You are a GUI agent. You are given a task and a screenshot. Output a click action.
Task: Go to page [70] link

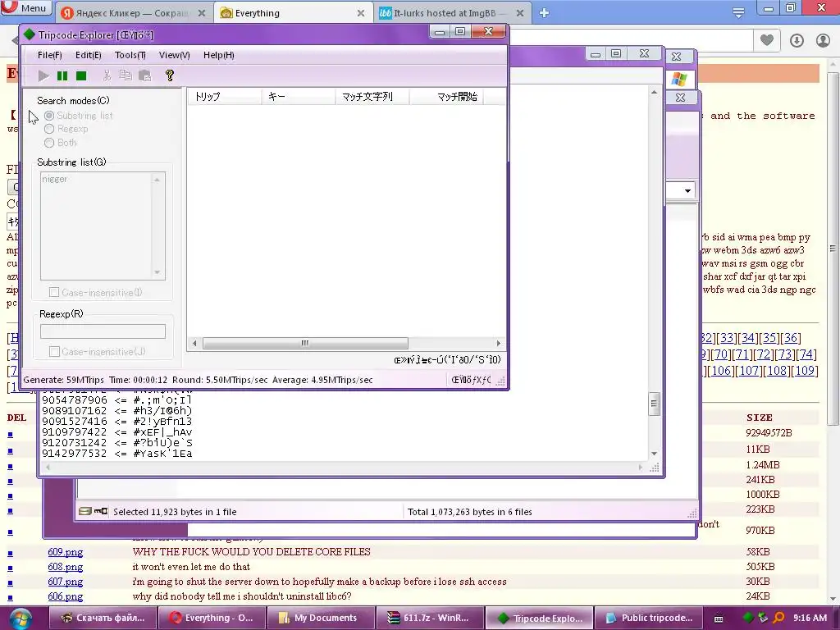tap(720, 354)
